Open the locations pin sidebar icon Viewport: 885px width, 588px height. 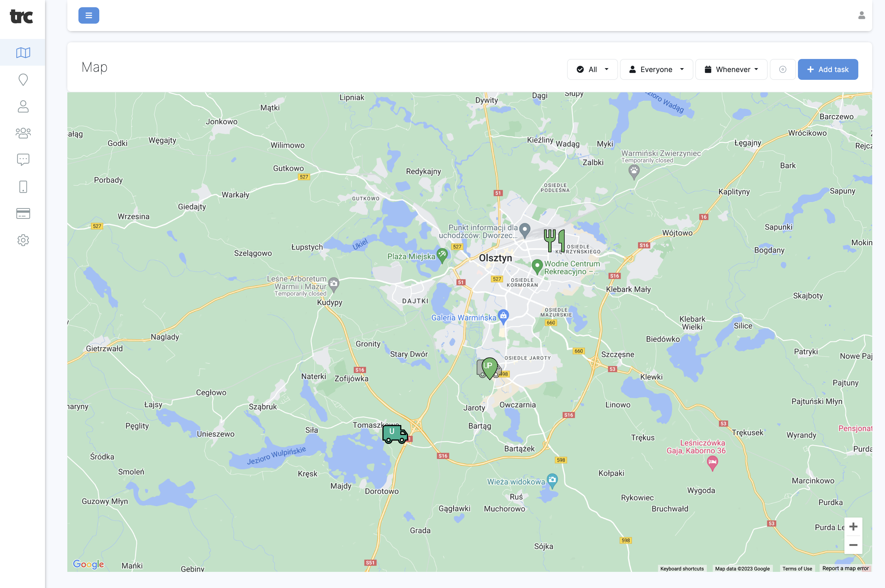(23, 80)
